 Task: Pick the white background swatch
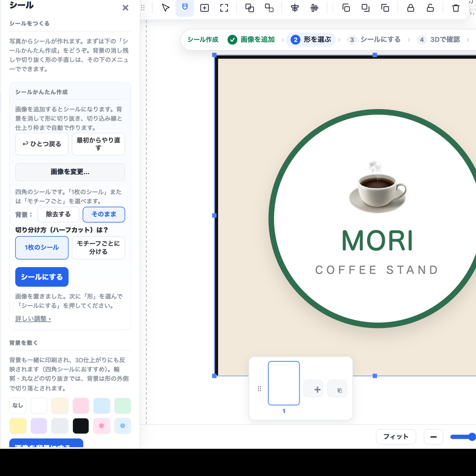pos(39,406)
